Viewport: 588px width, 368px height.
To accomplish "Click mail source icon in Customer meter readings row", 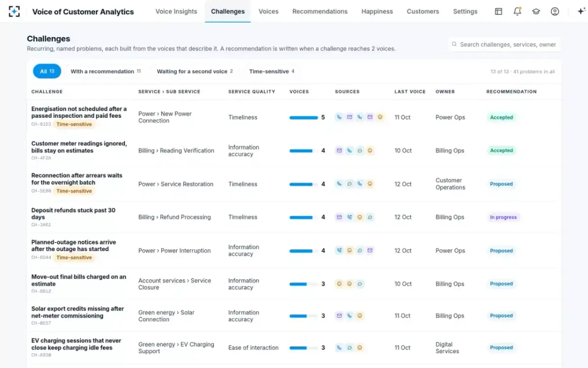I will click(x=339, y=151).
